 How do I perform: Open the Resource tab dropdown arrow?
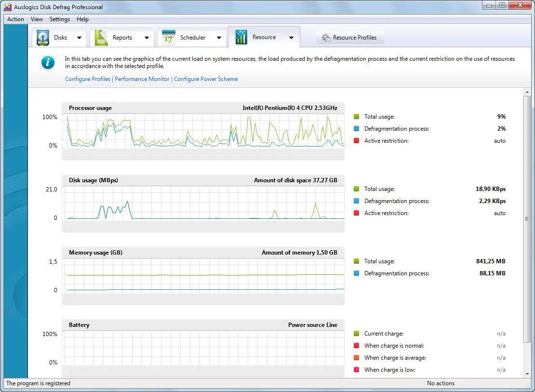(x=291, y=37)
